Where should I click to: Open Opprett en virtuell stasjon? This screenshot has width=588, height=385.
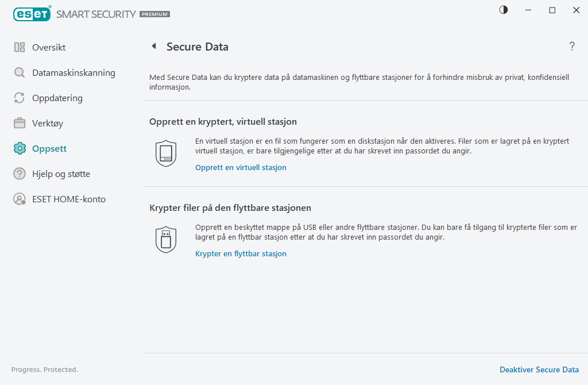pyautogui.click(x=241, y=167)
